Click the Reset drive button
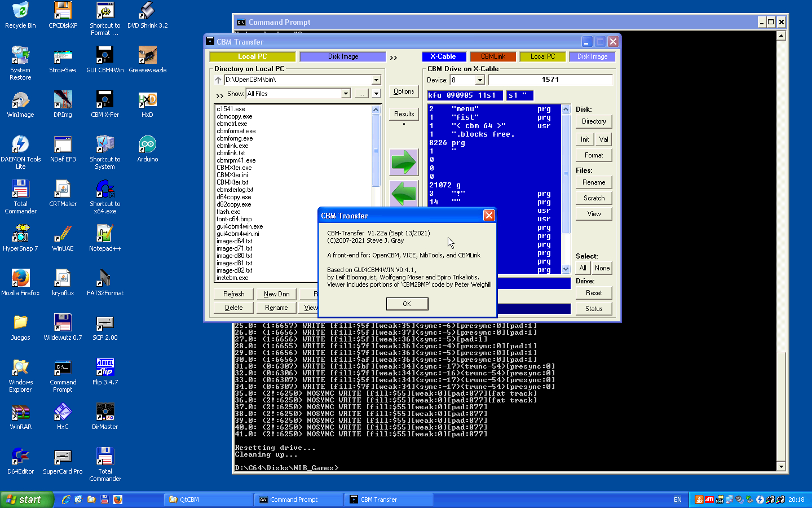812x508 pixels. point(594,293)
